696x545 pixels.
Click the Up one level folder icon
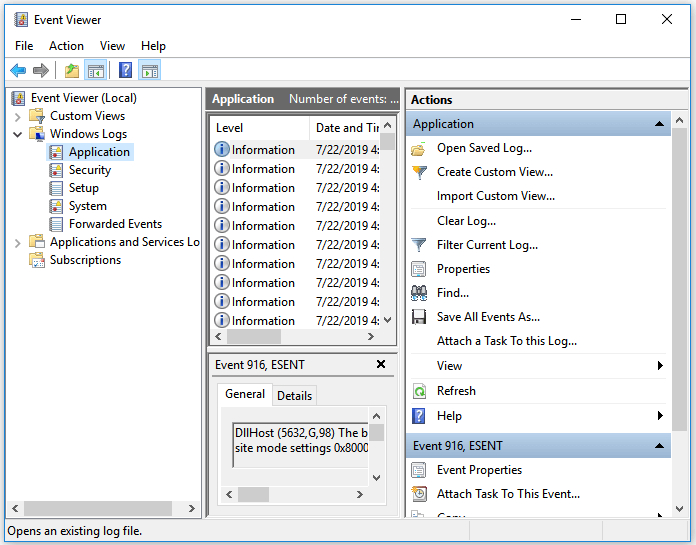coord(71,70)
